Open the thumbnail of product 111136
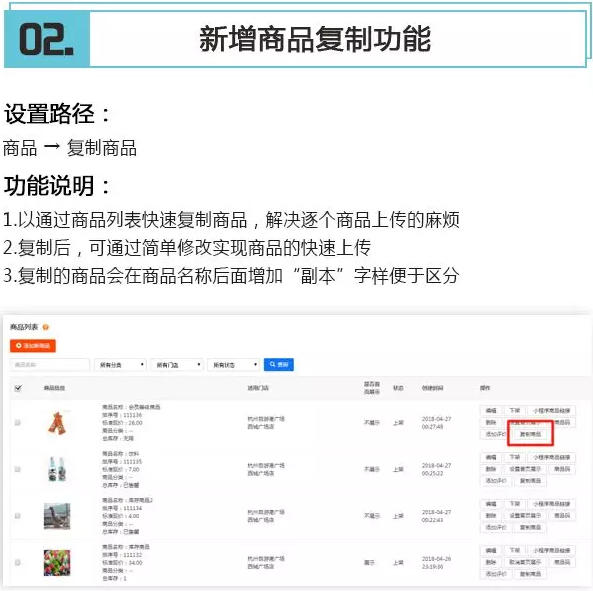 point(57,422)
